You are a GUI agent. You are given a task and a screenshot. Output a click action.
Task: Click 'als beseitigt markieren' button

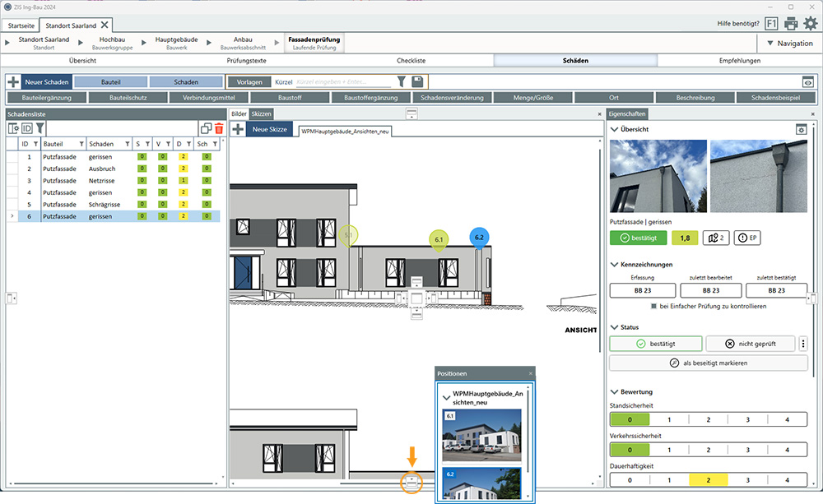click(x=708, y=363)
